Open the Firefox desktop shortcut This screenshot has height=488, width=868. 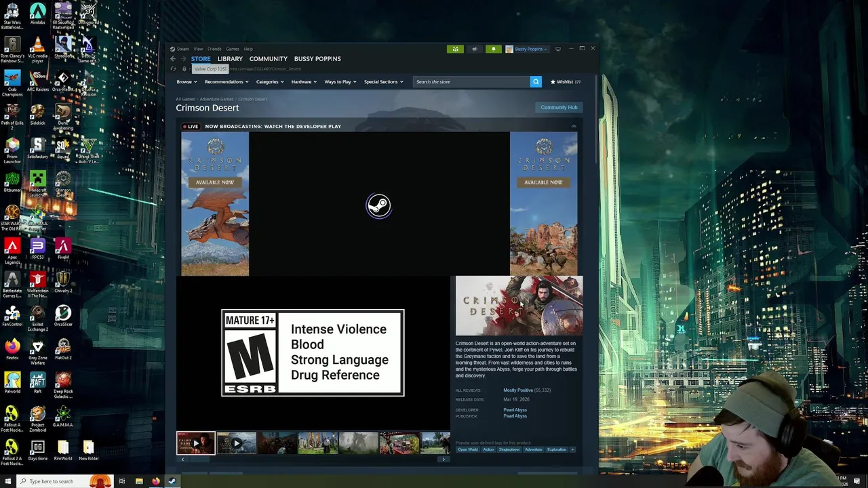[x=12, y=349]
